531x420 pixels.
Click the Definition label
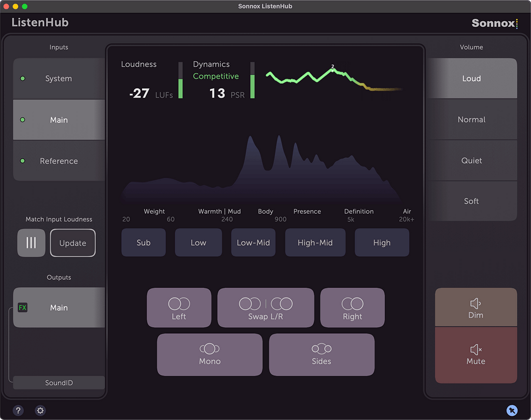[359, 212]
